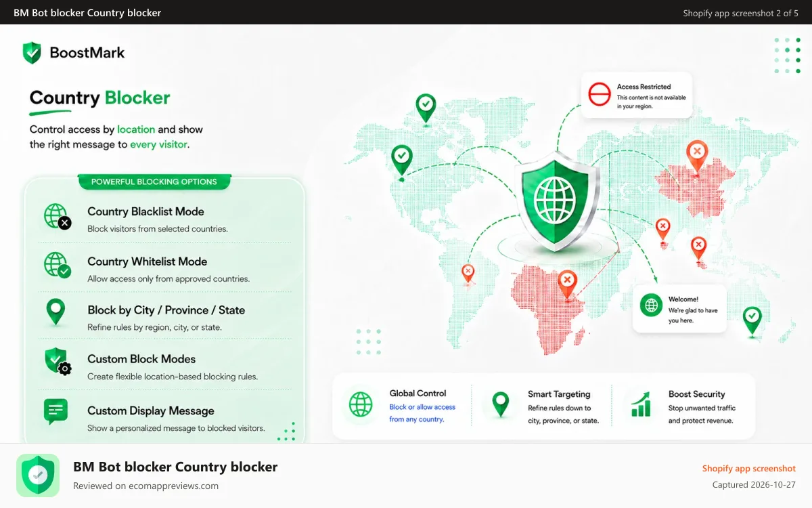Click the 'Custom Block Modes' heading
The height and width of the screenshot is (508, 812).
tap(141, 359)
